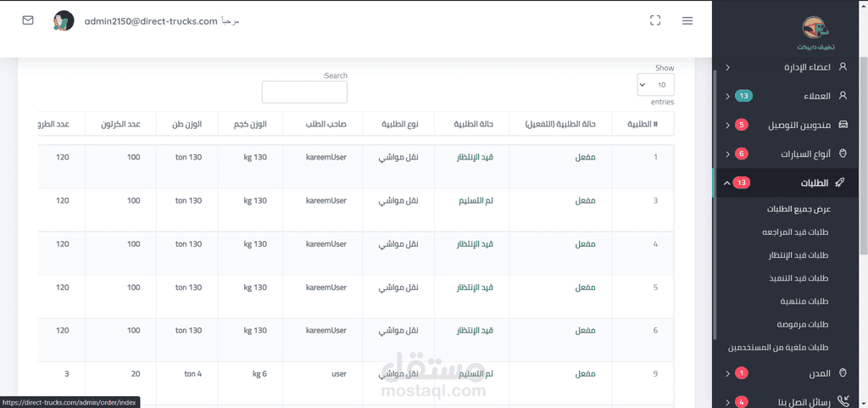The width and height of the screenshot is (868, 408).
Task: Click the admin profile avatar
Action: pos(64,20)
